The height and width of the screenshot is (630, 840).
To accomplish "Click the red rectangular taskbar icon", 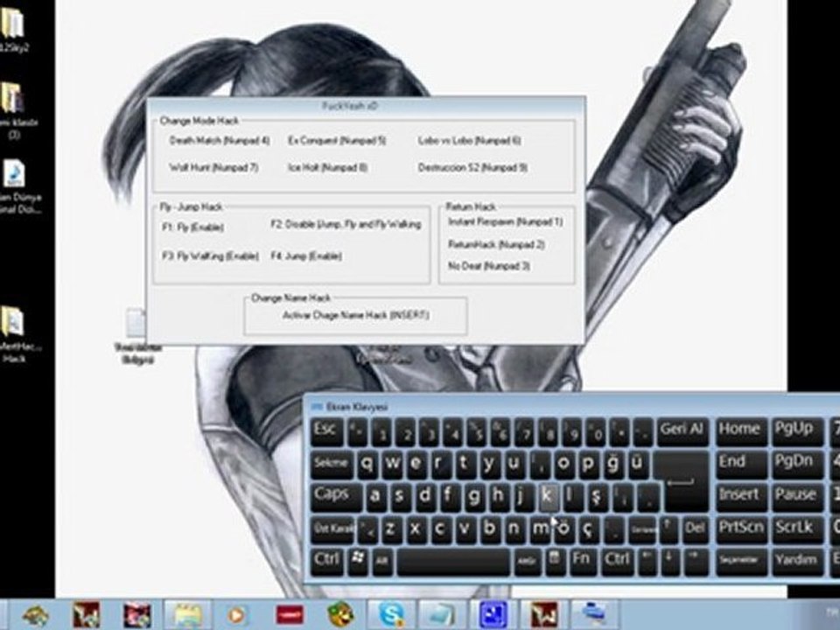I will [x=290, y=614].
